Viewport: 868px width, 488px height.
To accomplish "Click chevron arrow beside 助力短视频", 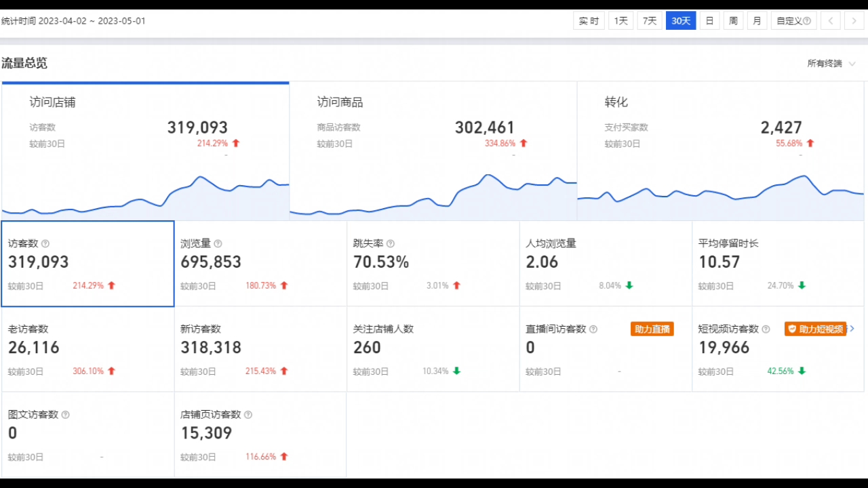I will pyautogui.click(x=852, y=329).
